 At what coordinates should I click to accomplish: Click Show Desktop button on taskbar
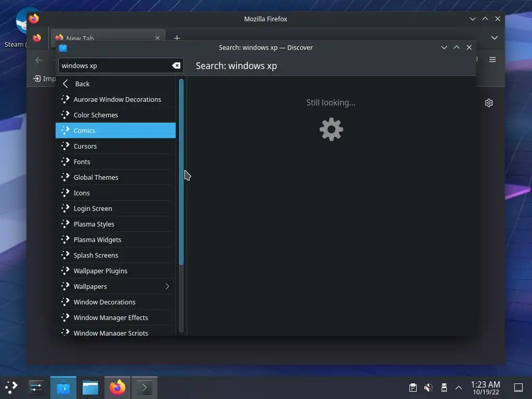coord(518,387)
